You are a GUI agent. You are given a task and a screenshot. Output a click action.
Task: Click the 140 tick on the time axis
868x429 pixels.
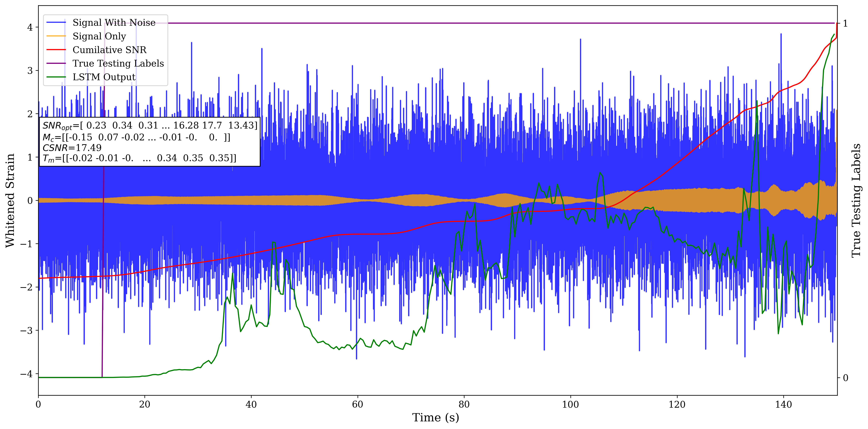click(x=783, y=404)
